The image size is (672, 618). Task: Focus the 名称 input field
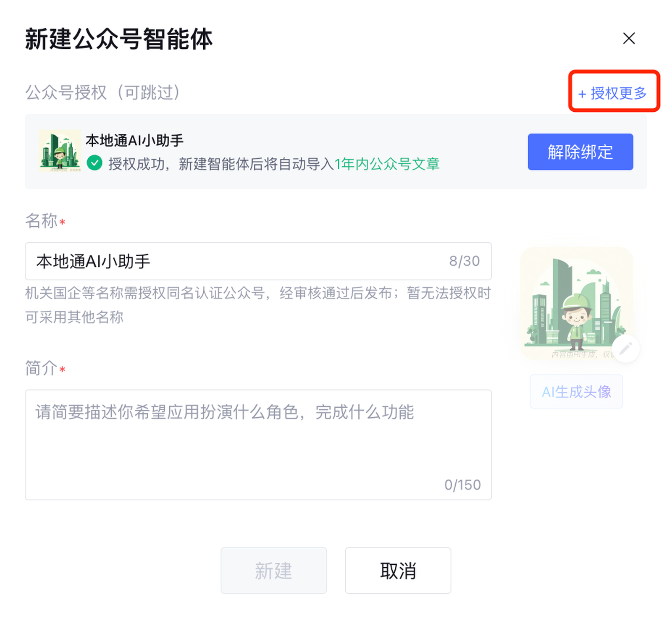(x=235, y=261)
